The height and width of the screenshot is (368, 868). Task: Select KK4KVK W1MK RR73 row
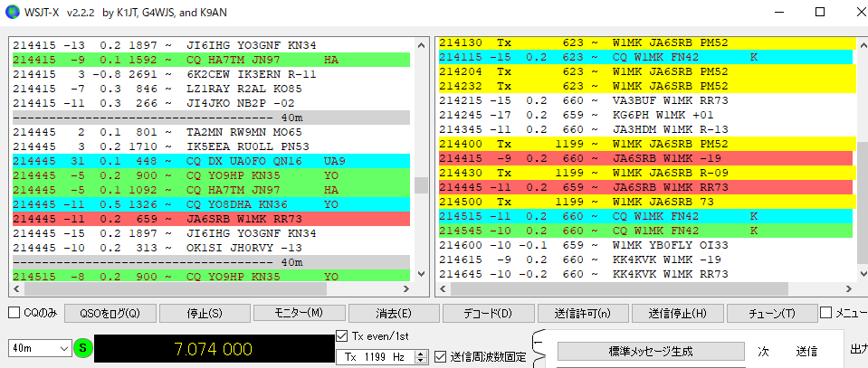tap(645, 273)
